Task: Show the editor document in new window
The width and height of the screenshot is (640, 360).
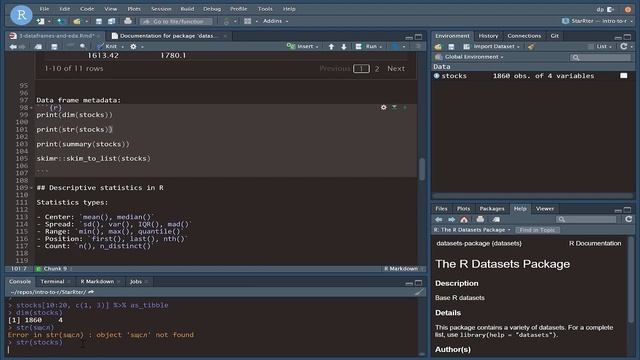Action: click(x=38, y=47)
